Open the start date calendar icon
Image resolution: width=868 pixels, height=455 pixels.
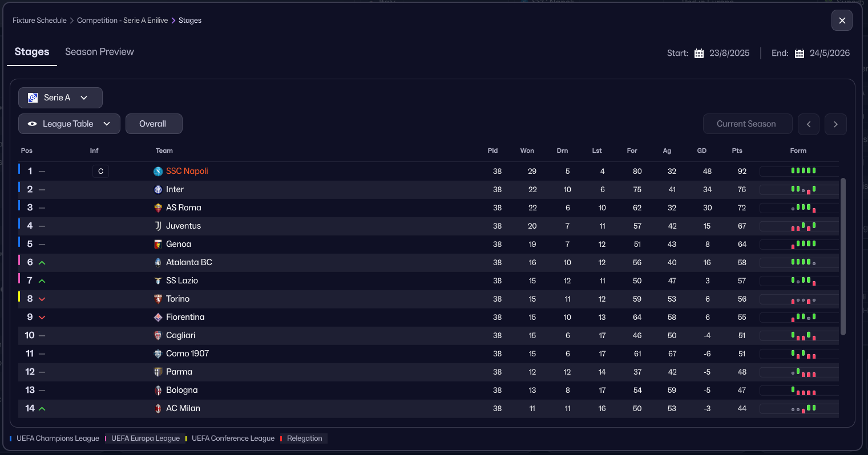coord(699,54)
